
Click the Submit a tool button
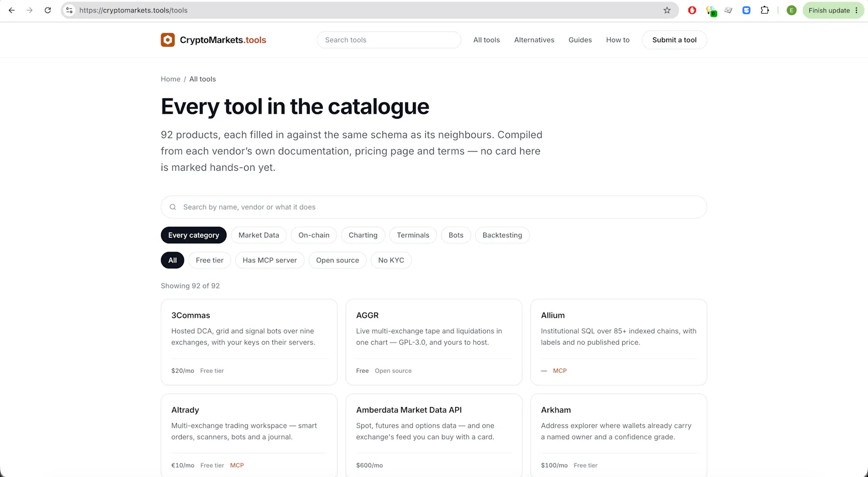(674, 40)
